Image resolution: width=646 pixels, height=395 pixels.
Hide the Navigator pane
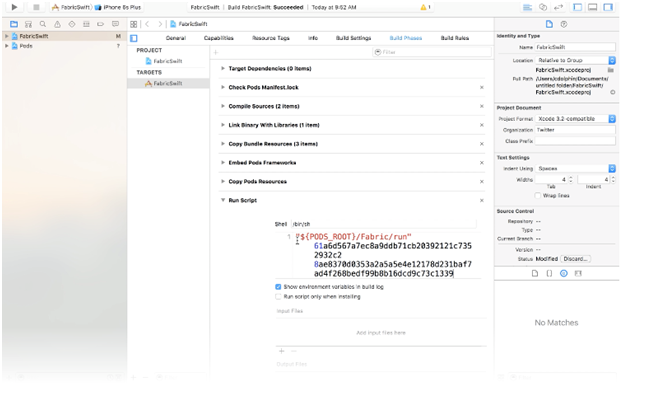[x=578, y=7]
